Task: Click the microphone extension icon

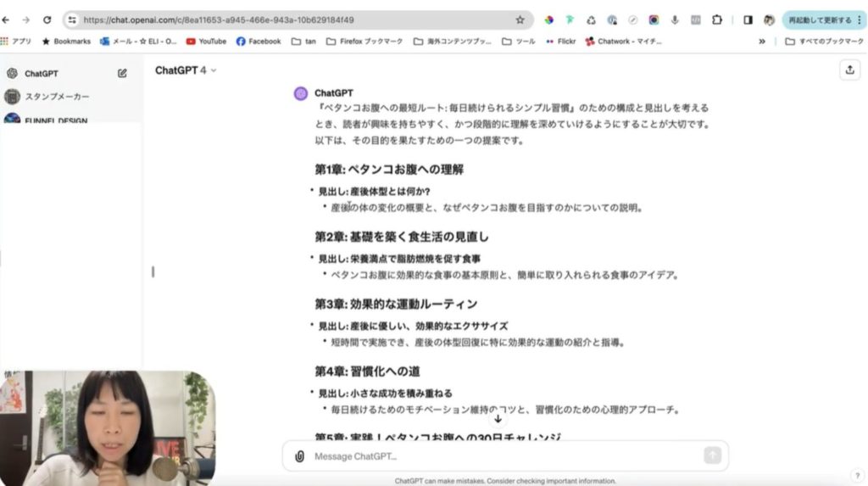Action: pos(675,20)
